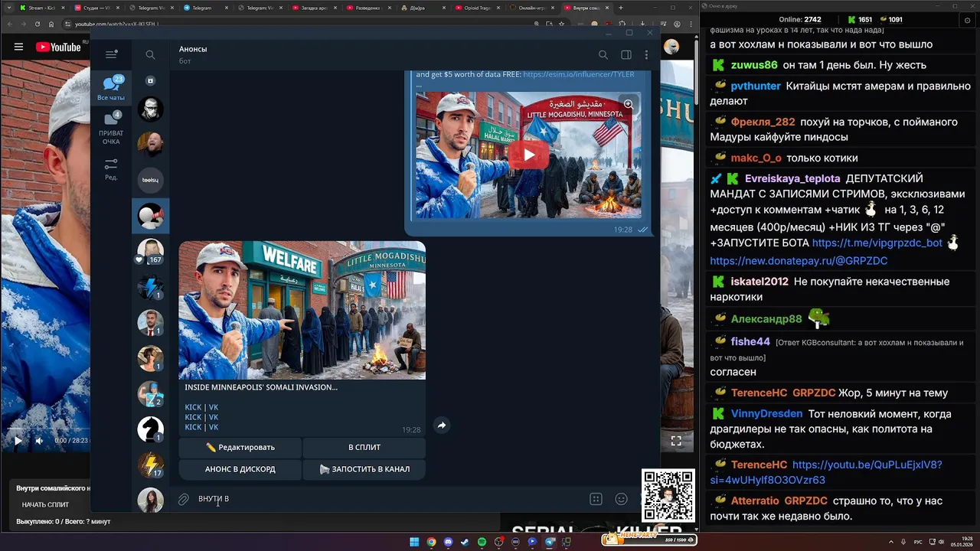The height and width of the screenshot is (551, 980).
Task: Click the 'Редактировать' bot button
Action: pyautogui.click(x=240, y=447)
